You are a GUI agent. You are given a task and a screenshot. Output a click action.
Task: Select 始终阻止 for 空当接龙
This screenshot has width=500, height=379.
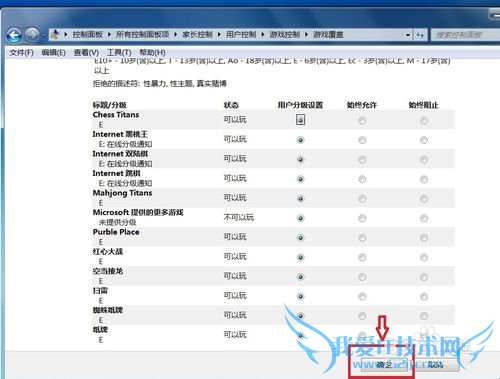424,277
